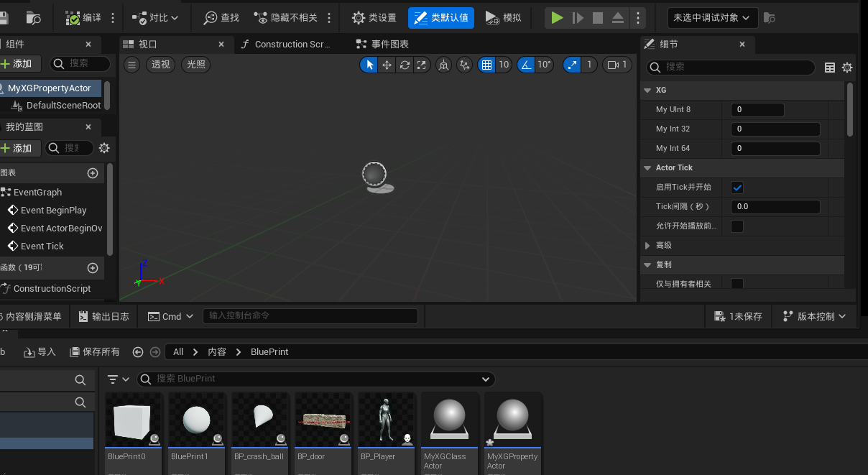
Task: Click Add (添加) in Components panel
Action: coord(19,64)
